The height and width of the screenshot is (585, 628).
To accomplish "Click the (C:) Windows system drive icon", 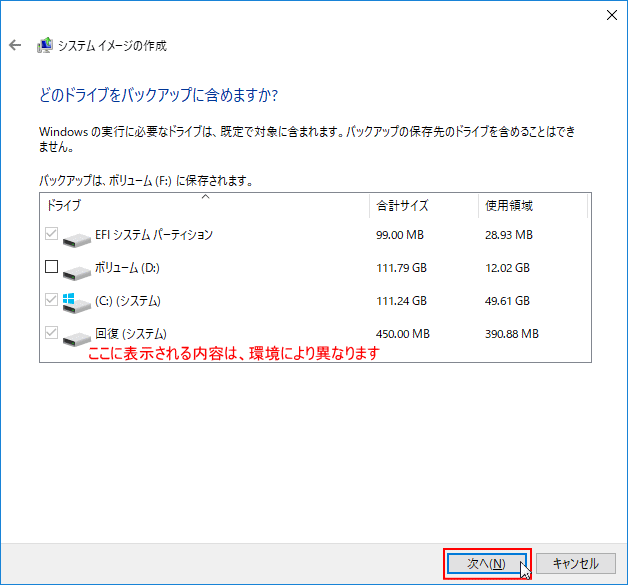I will coord(76,304).
